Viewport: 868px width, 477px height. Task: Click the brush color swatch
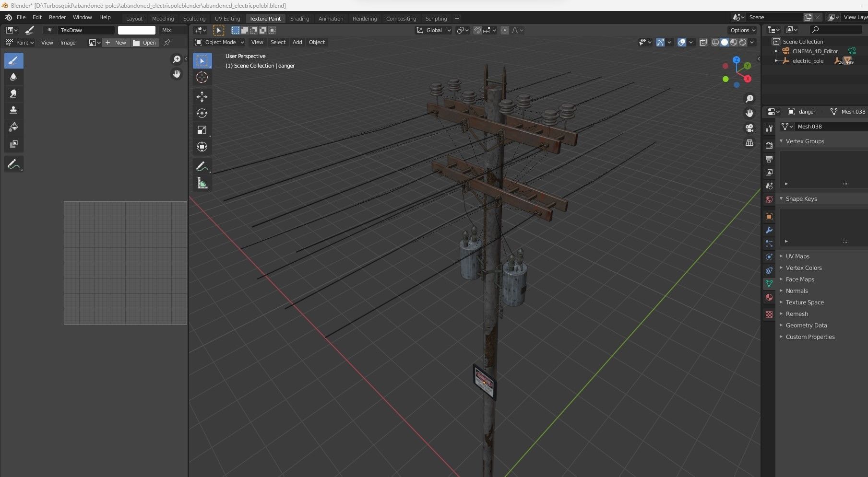click(x=137, y=30)
